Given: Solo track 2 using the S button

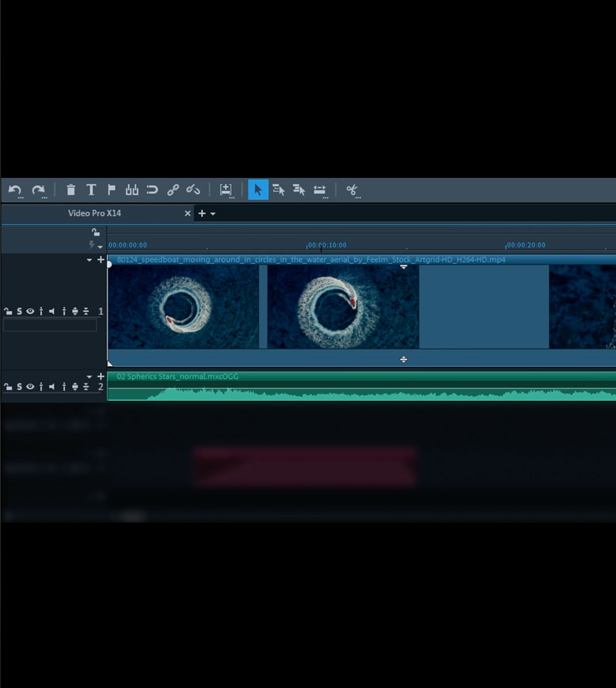Looking at the screenshot, I should click(19, 386).
